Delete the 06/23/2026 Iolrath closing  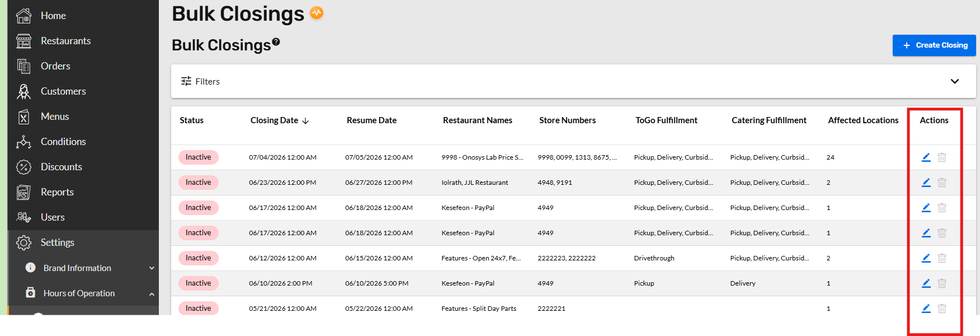(x=942, y=183)
